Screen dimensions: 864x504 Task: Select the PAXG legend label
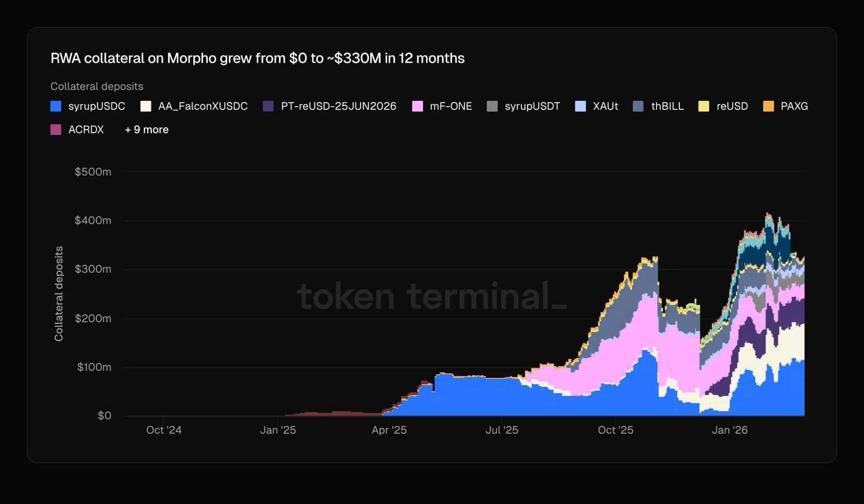[794, 106]
